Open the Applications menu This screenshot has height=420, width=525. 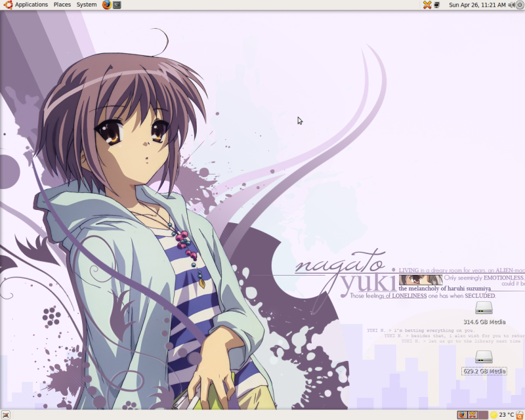click(x=31, y=5)
